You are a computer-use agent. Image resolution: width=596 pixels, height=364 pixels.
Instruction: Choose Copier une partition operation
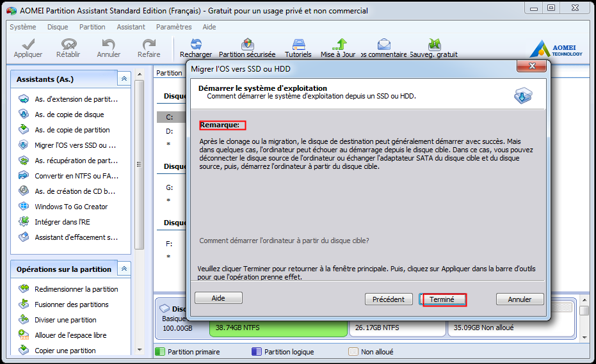pos(57,351)
